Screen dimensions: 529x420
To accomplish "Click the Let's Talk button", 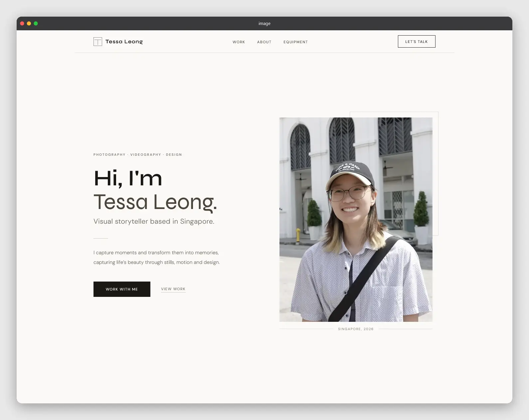I will pos(417,42).
